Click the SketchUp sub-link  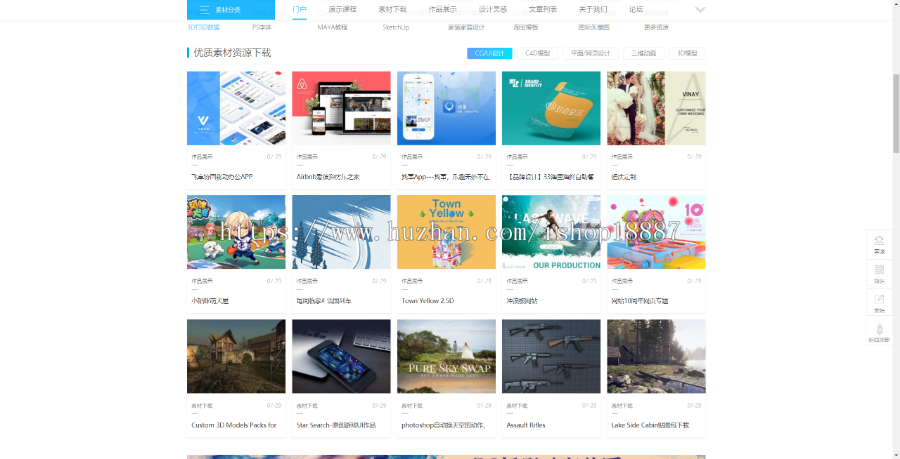395,27
